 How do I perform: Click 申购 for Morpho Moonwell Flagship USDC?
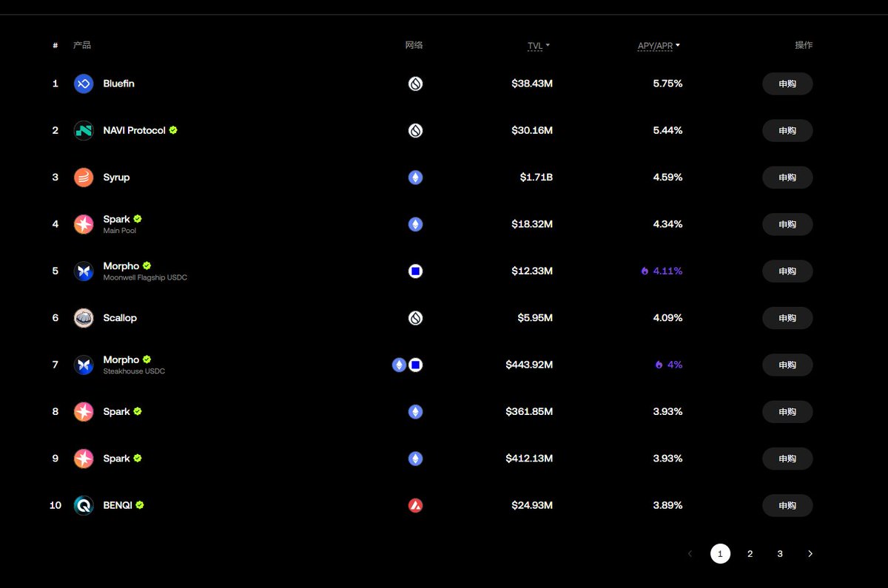tap(787, 271)
